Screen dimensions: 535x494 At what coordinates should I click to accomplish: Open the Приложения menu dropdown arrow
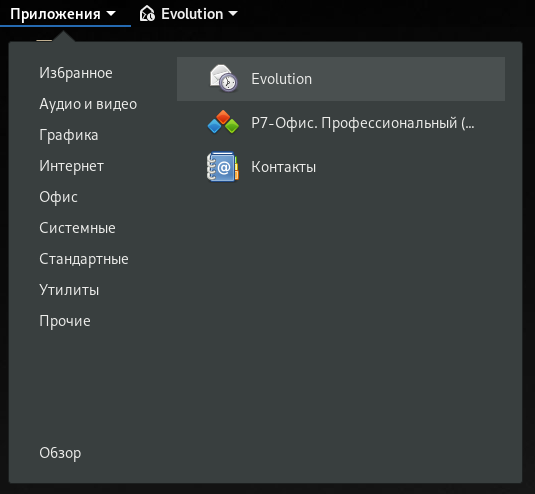pyautogui.click(x=111, y=14)
